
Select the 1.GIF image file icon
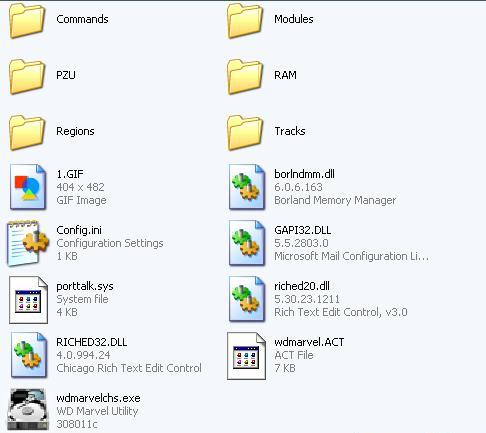pyautogui.click(x=28, y=187)
